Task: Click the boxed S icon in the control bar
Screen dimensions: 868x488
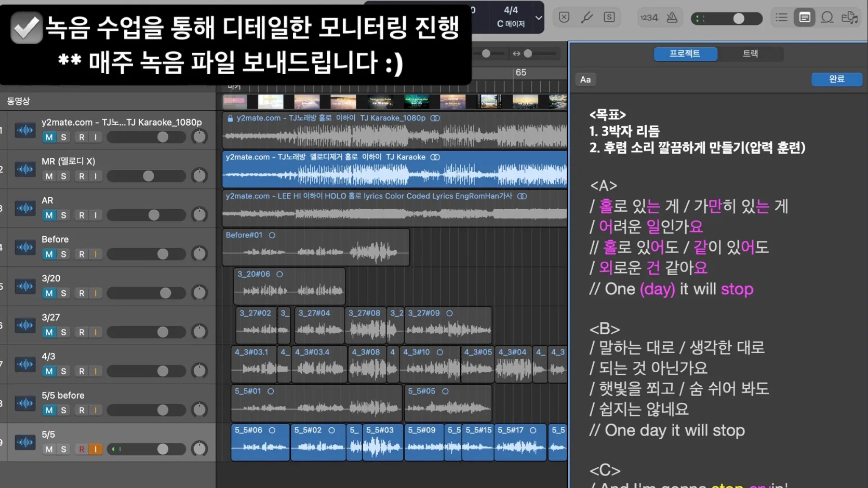Action: (608, 18)
